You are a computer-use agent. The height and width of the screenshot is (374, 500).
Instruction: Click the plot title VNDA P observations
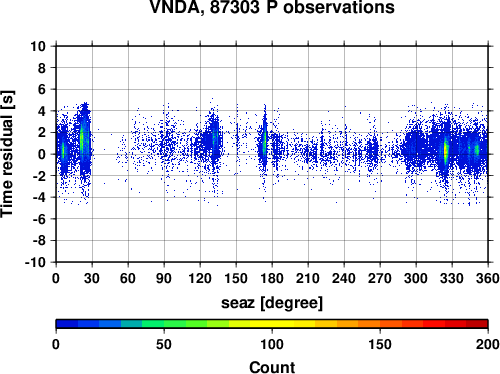click(272, 7)
